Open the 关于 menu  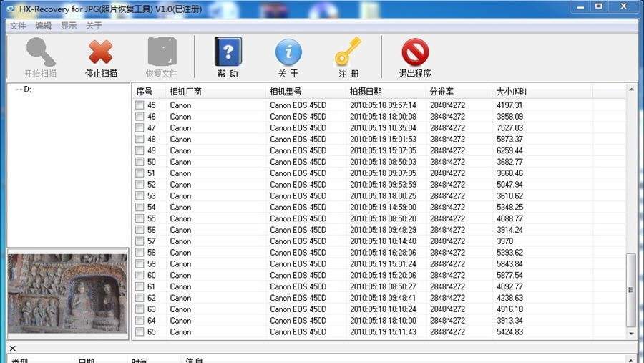pyautogui.click(x=94, y=26)
